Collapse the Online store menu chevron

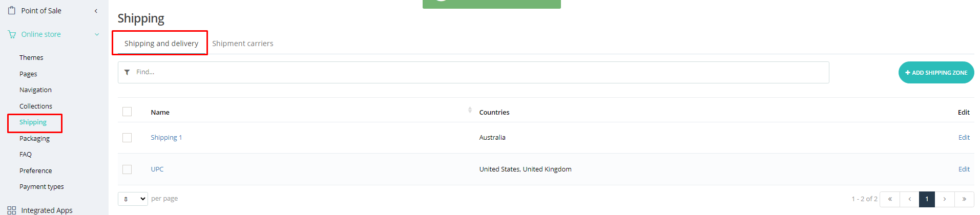click(97, 34)
